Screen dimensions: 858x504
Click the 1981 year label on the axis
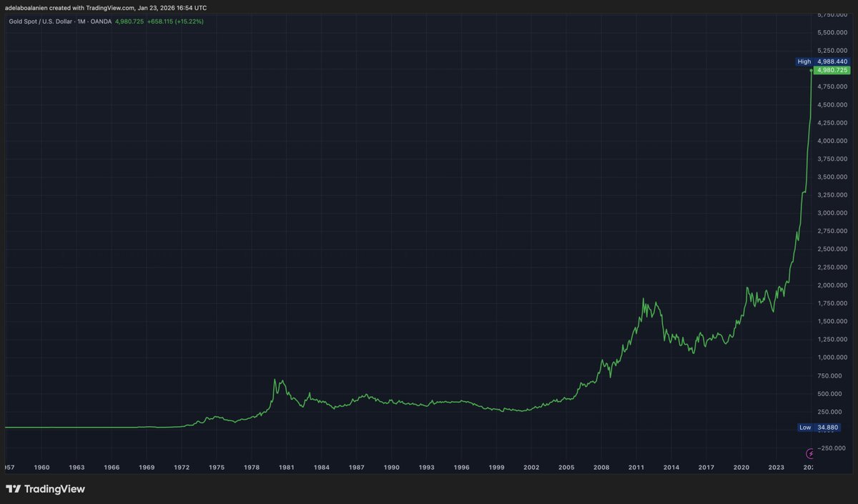pos(286,467)
